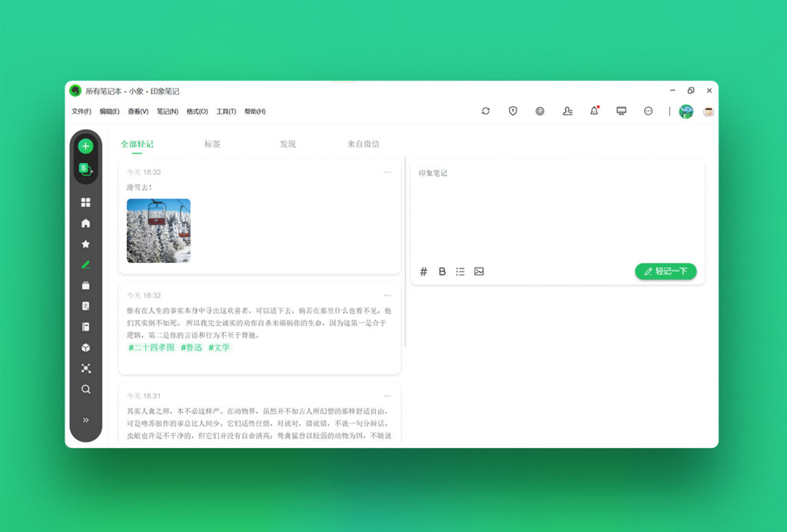Click the 轻记一下 button
This screenshot has height=532, width=787.
666,271
